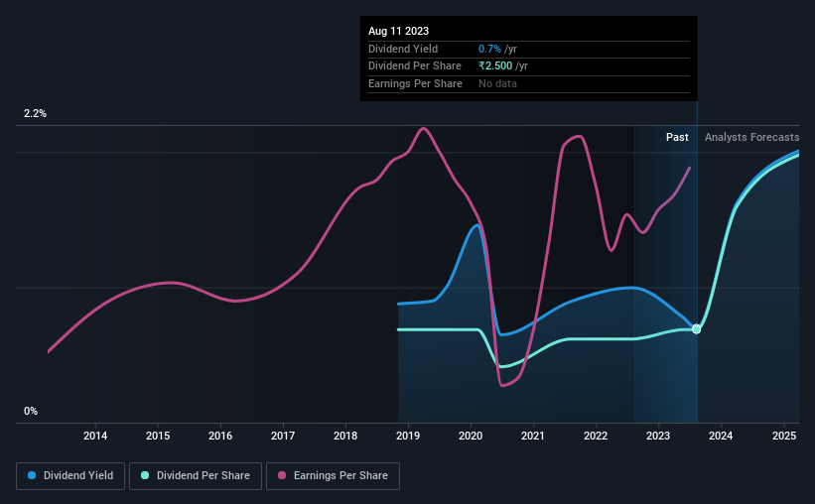815x504 pixels.
Task: Click the 2014 x-axis year label
Action: [95, 436]
